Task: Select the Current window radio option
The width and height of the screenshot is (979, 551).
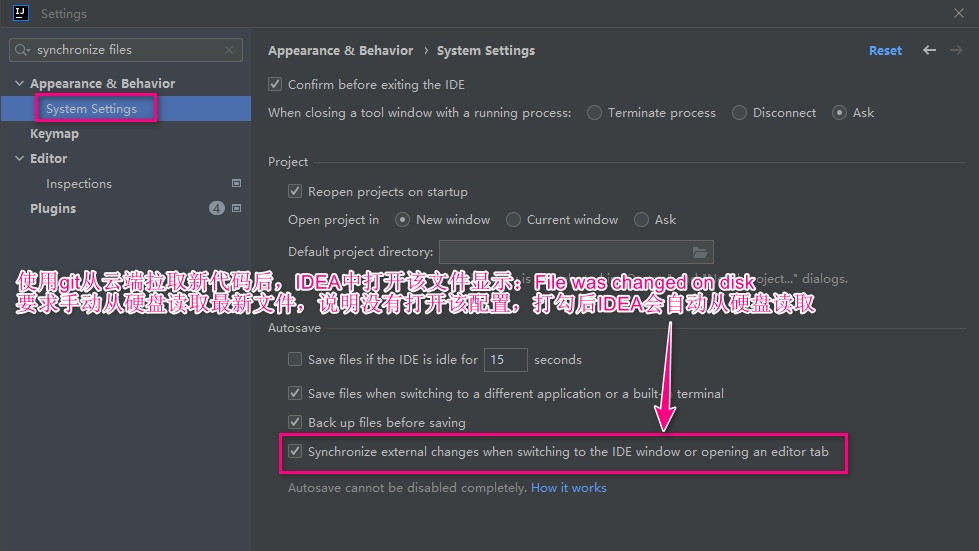Action: point(513,220)
